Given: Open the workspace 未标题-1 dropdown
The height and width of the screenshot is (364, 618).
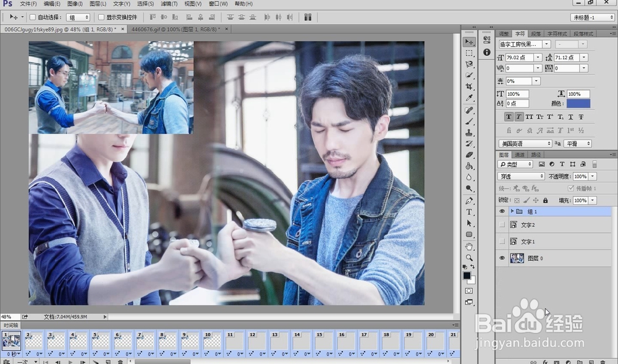Looking at the screenshot, I should [x=593, y=17].
